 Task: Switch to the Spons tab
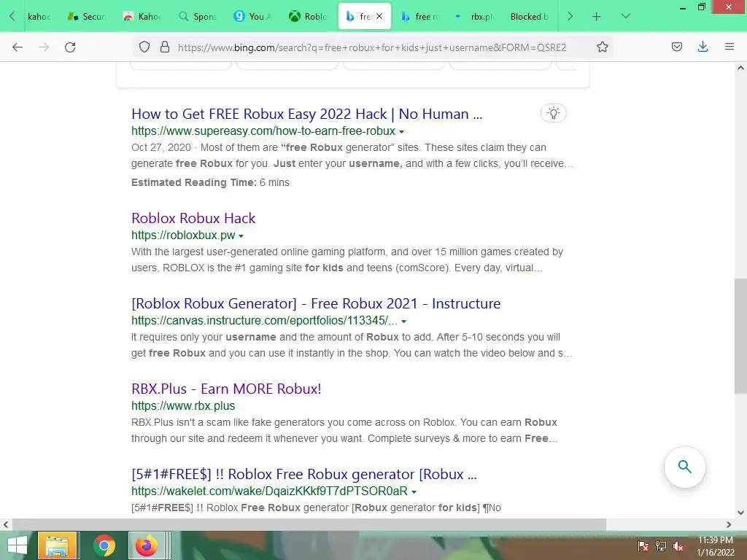tap(197, 17)
